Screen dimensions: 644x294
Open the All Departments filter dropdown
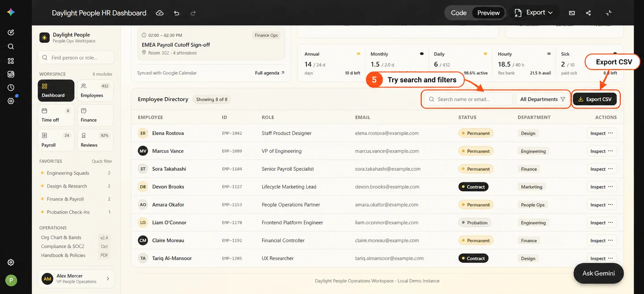click(x=542, y=99)
